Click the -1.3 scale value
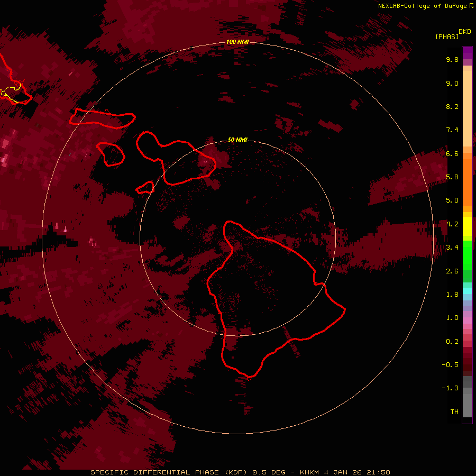This screenshot has height=476, width=476. (x=450, y=388)
